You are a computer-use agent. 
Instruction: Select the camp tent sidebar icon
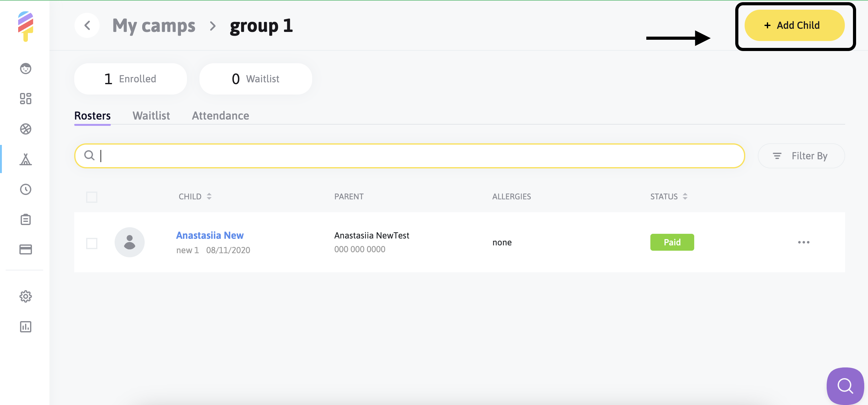pos(26,159)
